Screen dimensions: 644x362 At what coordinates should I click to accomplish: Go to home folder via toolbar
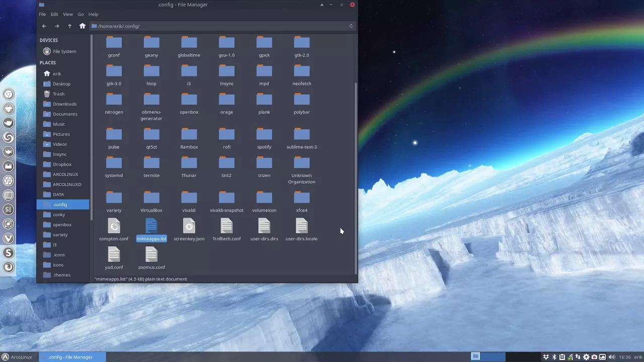[83, 26]
